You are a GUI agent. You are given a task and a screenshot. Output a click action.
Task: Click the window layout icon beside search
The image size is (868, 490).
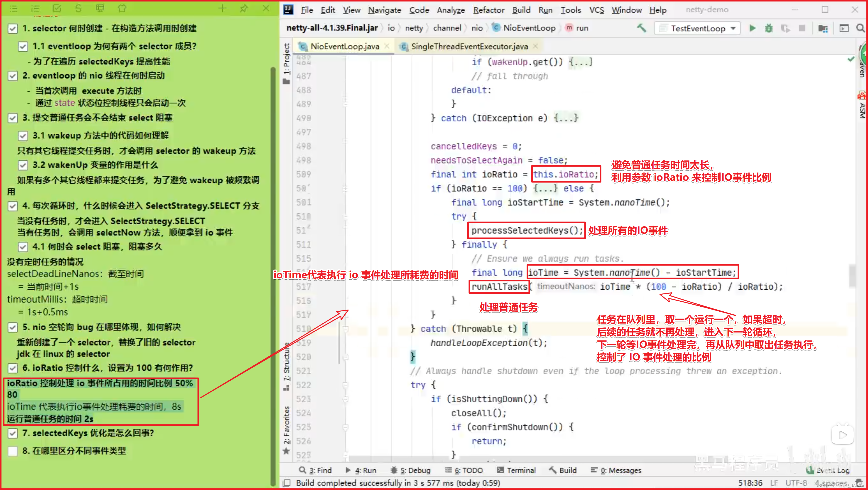[844, 28]
